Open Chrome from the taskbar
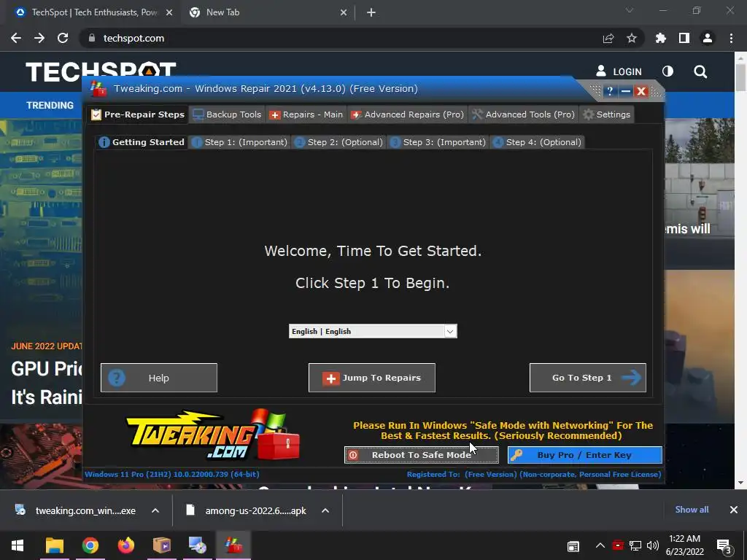The height and width of the screenshot is (560, 747). tap(90, 545)
